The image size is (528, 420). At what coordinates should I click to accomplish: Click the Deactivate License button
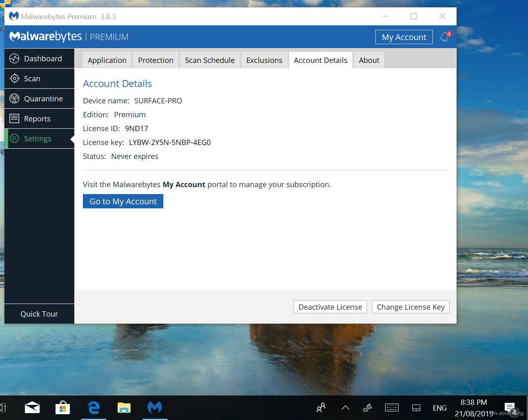(330, 307)
